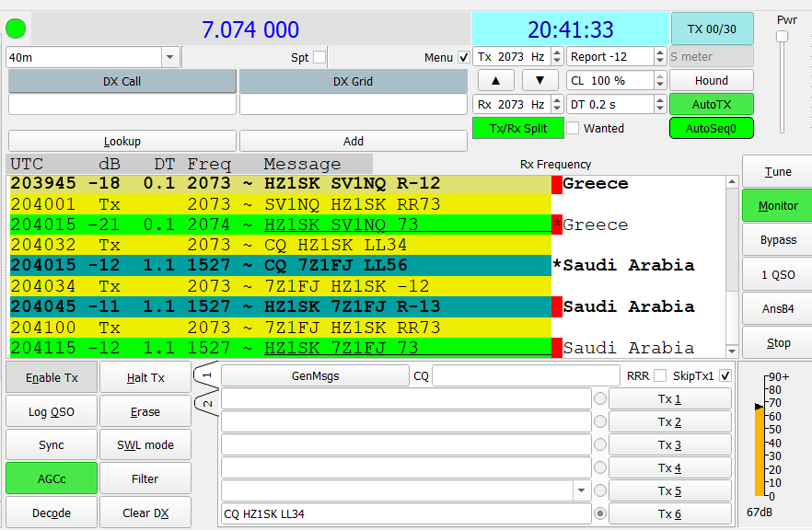Adjust the DT 0.2 s spinner

659,104
